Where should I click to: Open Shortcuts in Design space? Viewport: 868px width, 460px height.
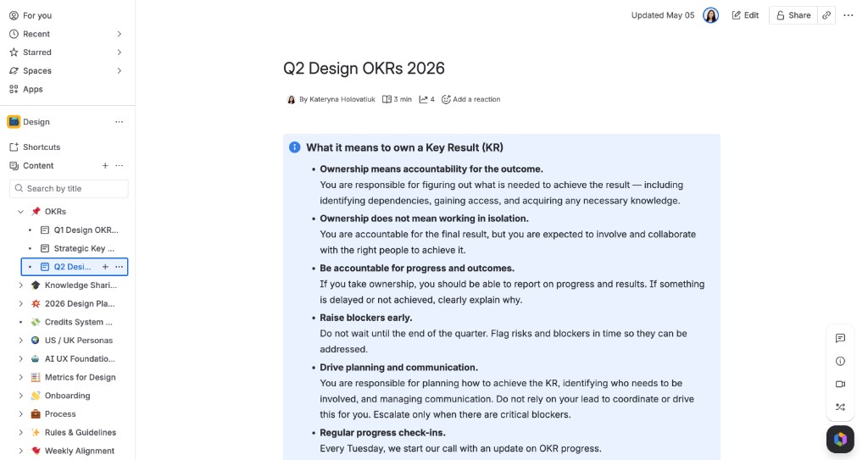tap(41, 147)
